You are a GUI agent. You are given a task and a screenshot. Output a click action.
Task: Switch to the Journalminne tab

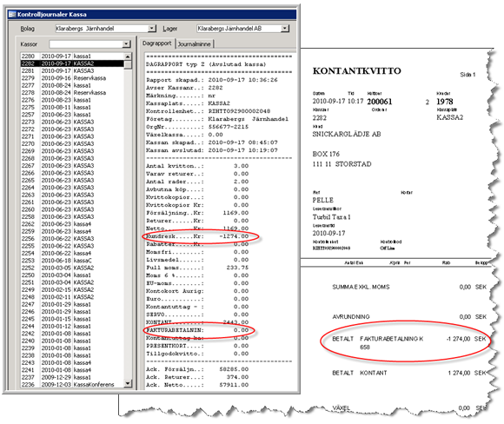(195, 44)
